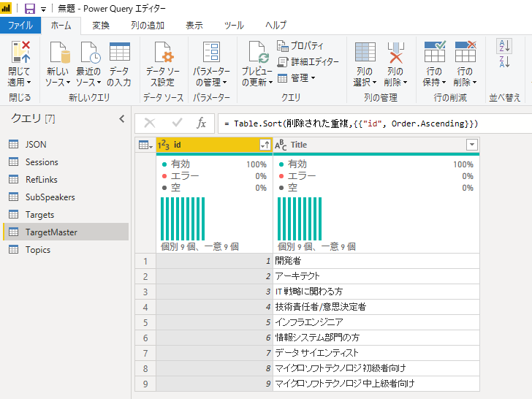The width and height of the screenshot is (532, 399).
Task: Click the Manage Parameters icon
Action: click(211, 53)
